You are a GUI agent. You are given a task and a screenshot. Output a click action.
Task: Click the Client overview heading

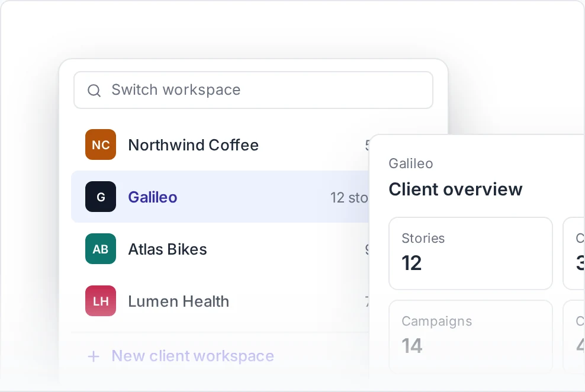point(455,189)
